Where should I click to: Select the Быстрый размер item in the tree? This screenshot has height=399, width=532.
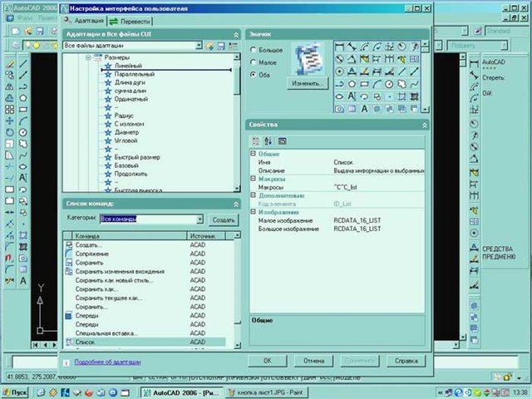(x=137, y=157)
